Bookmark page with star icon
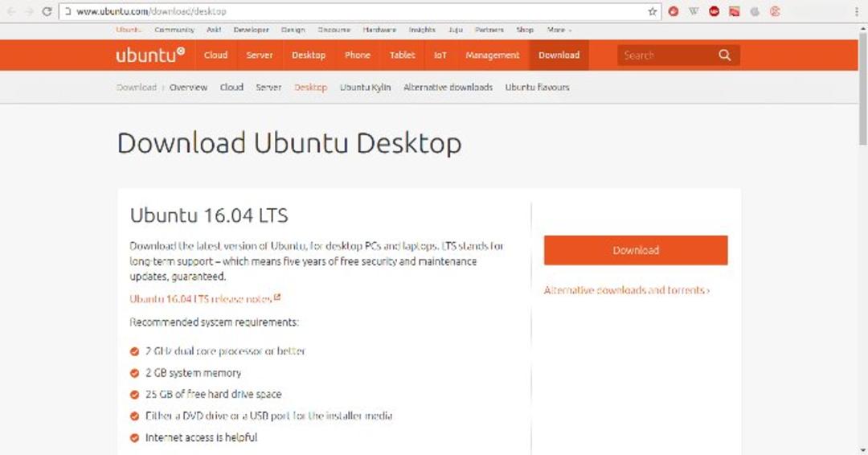This screenshot has width=868, height=455. (652, 11)
